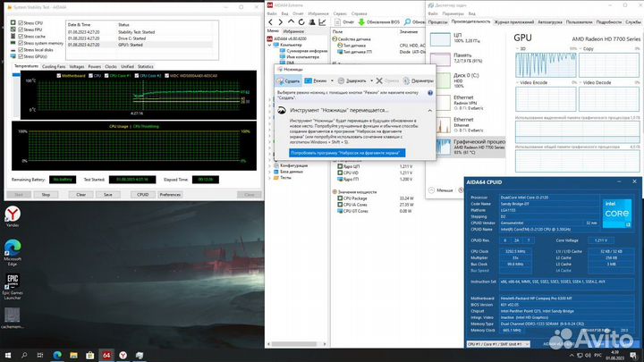Select Имя компьютера in AIDA64 tree

point(302,57)
